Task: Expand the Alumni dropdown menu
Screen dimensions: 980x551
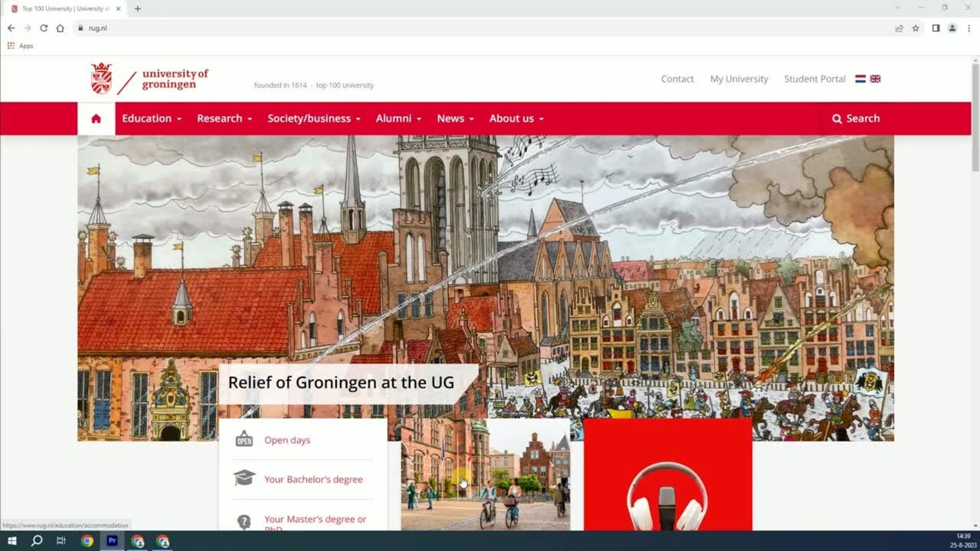Action: [x=399, y=119]
